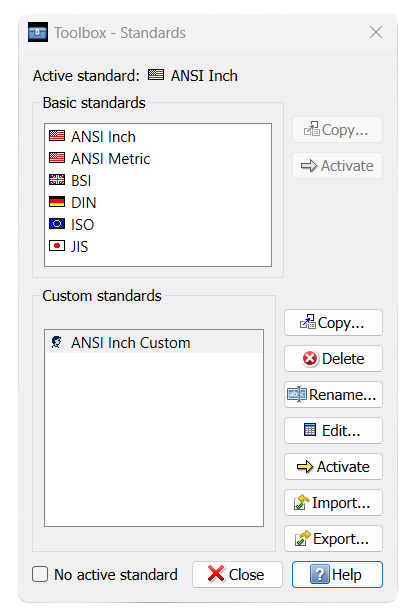This screenshot has height=615, width=417.
Task: Copy the selected custom standard
Action: point(333,322)
